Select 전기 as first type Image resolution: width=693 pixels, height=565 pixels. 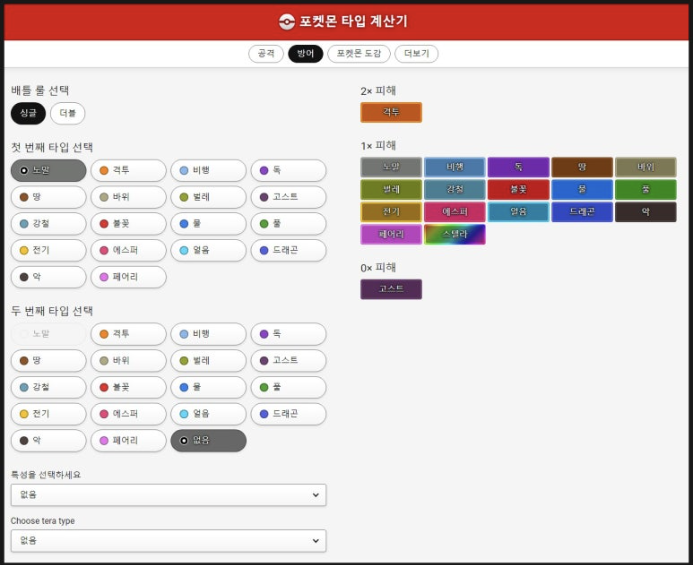tap(49, 250)
